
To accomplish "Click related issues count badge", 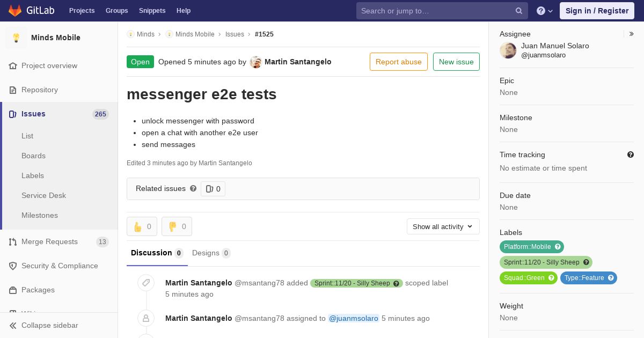I will (x=213, y=189).
